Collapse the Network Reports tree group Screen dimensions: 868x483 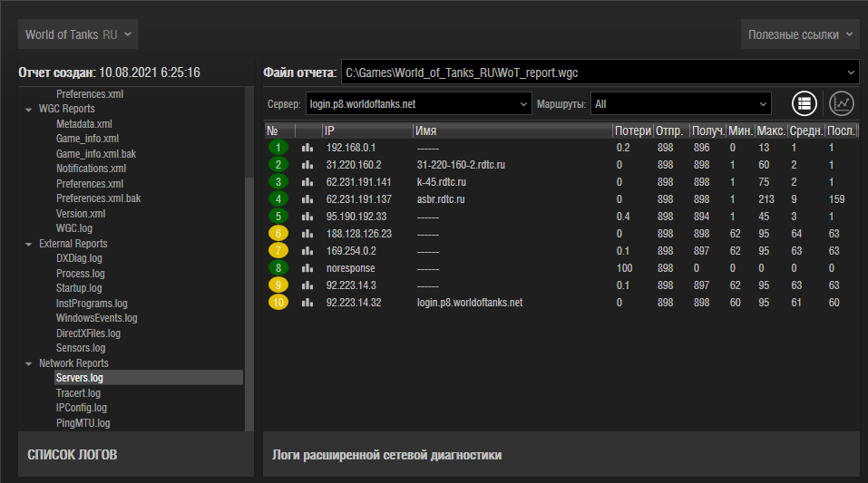28,363
